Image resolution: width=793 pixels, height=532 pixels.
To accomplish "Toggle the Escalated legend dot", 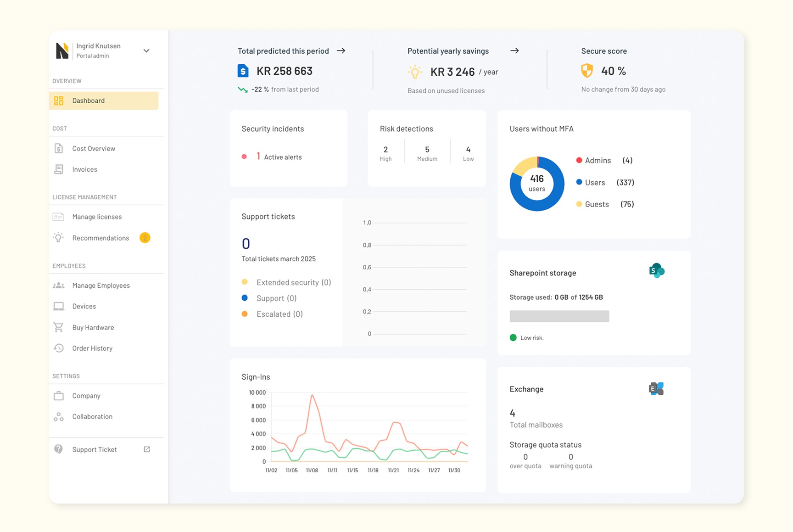I will click(x=245, y=314).
